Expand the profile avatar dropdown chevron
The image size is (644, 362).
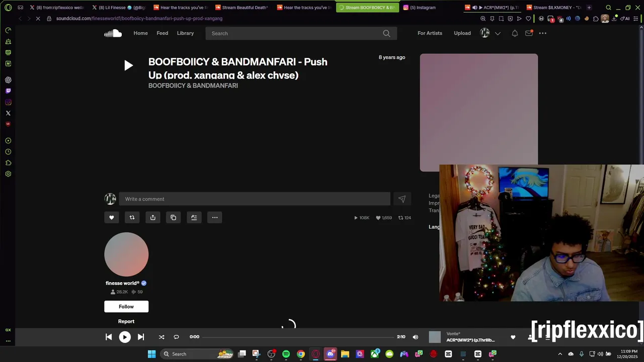(498, 33)
